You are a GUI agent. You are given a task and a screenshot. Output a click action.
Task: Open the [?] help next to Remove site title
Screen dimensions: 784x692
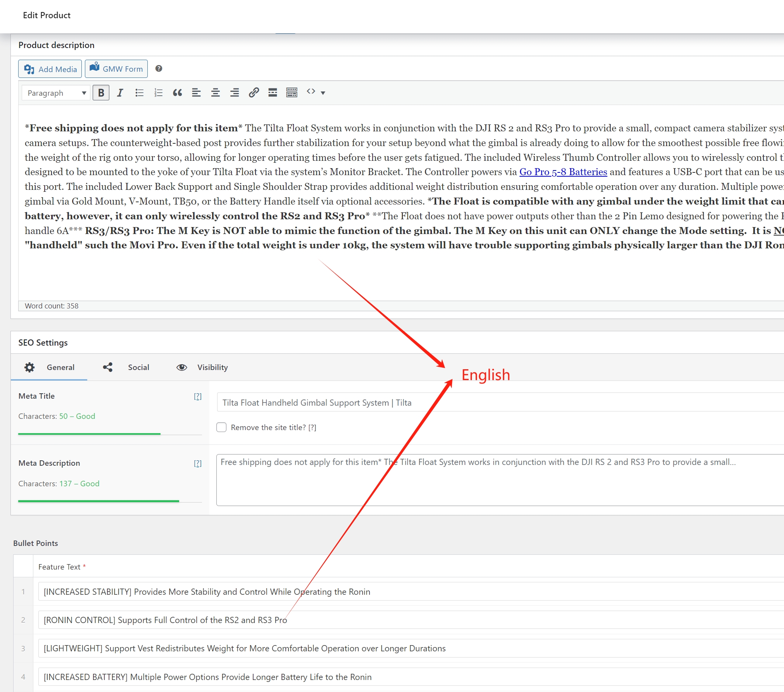[312, 427]
